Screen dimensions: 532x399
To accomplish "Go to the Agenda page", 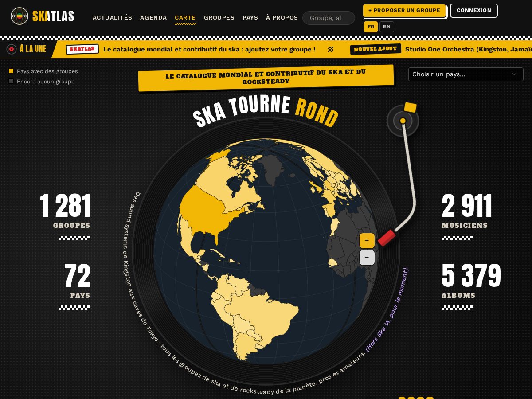I will (x=153, y=18).
